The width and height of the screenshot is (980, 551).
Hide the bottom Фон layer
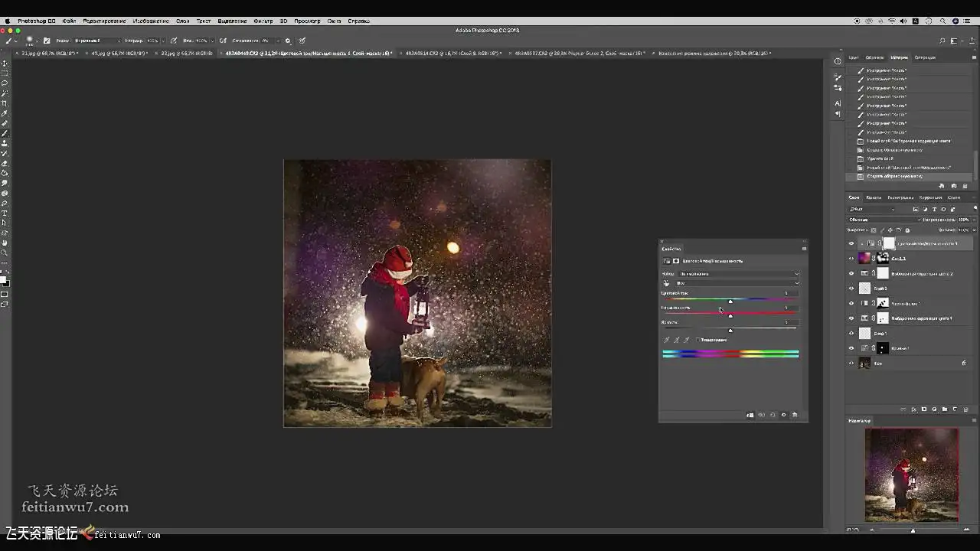(851, 364)
